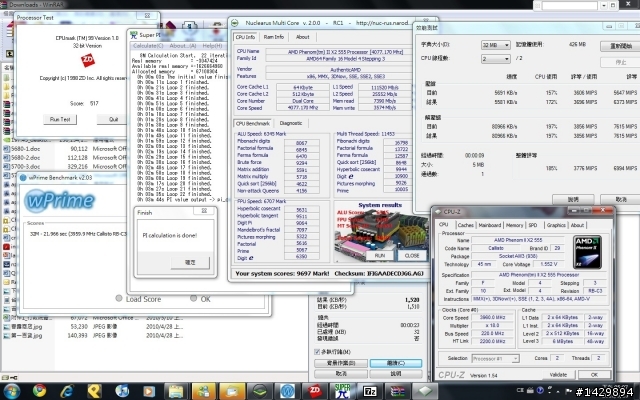The width and height of the screenshot is (640, 400).
Task: Click 重新開始 restart button in benchmark window
Action: click(621, 46)
